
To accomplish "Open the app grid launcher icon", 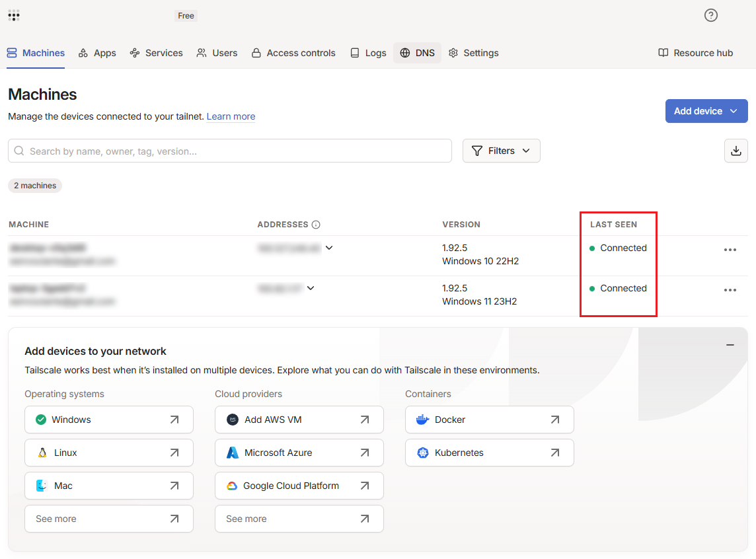I will point(14,15).
